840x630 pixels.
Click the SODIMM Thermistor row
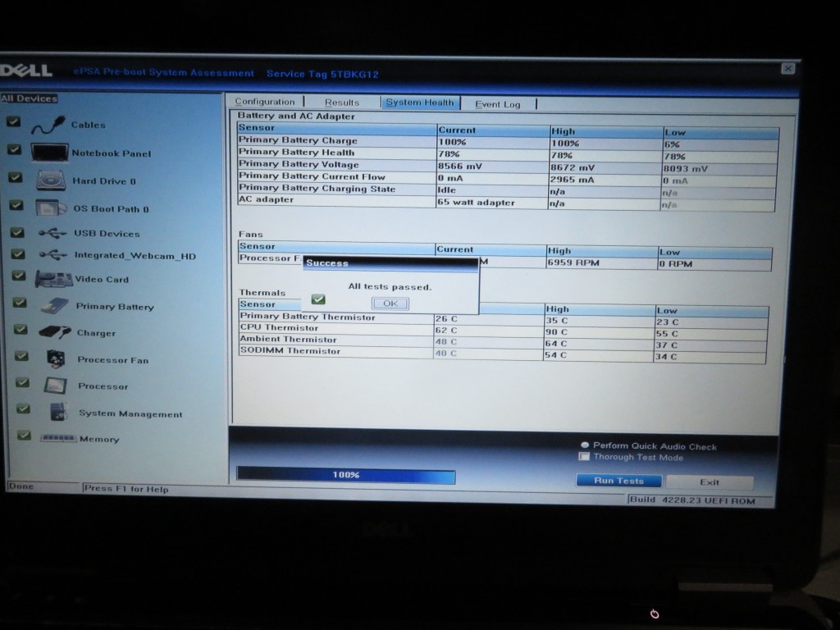tap(502, 354)
